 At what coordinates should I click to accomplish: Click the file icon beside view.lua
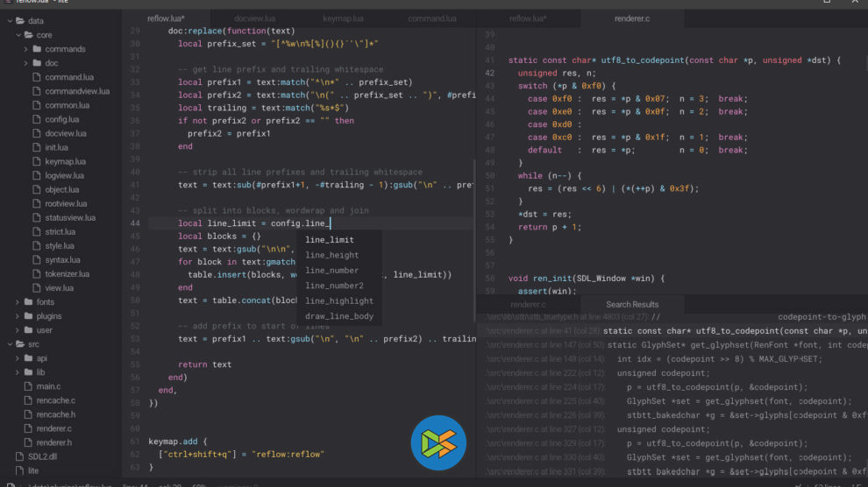[37, 288]
